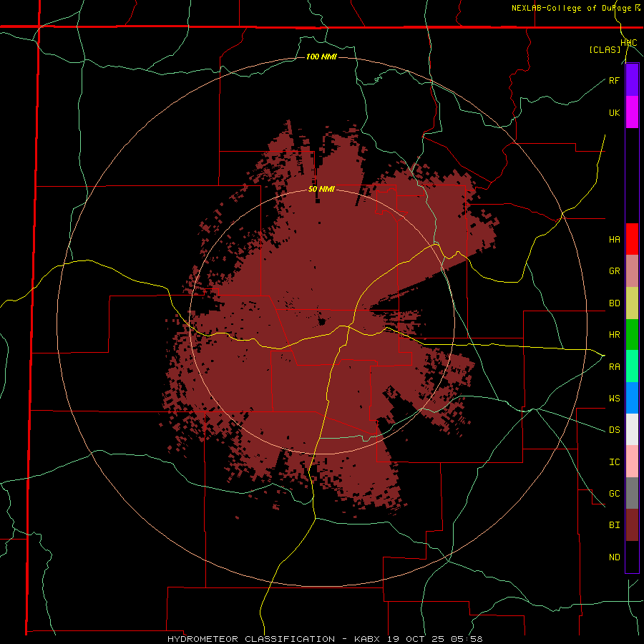Click the HYDROMETEOR CLASSIFICATION title text
This screenshot has width=644, height=644.
pos(253,639)
